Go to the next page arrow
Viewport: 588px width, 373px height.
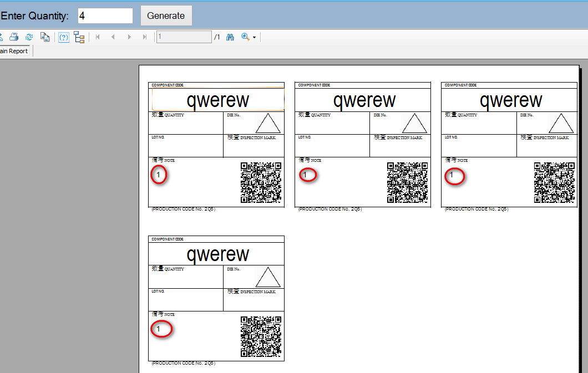(129, 37)
